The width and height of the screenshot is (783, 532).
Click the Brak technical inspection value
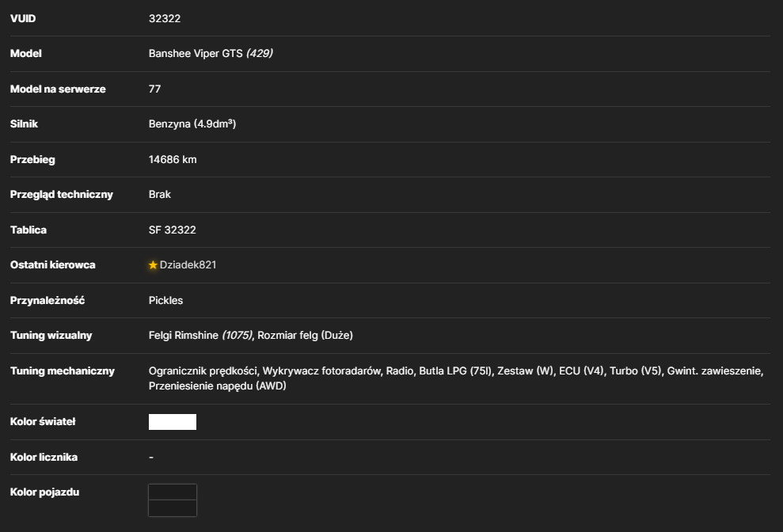coord(159,195)
